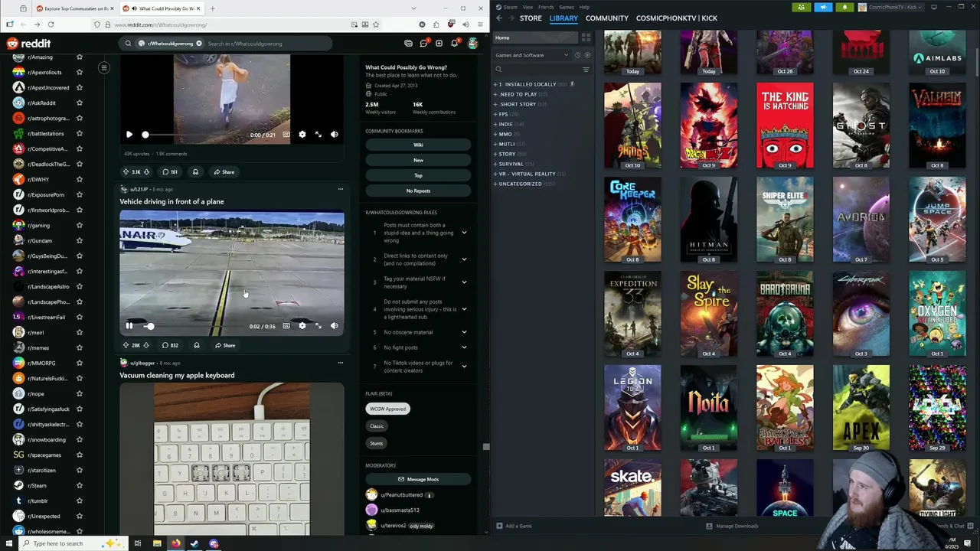
Task: Click Steam recent clock sort icon
Action: click(578, 55)
